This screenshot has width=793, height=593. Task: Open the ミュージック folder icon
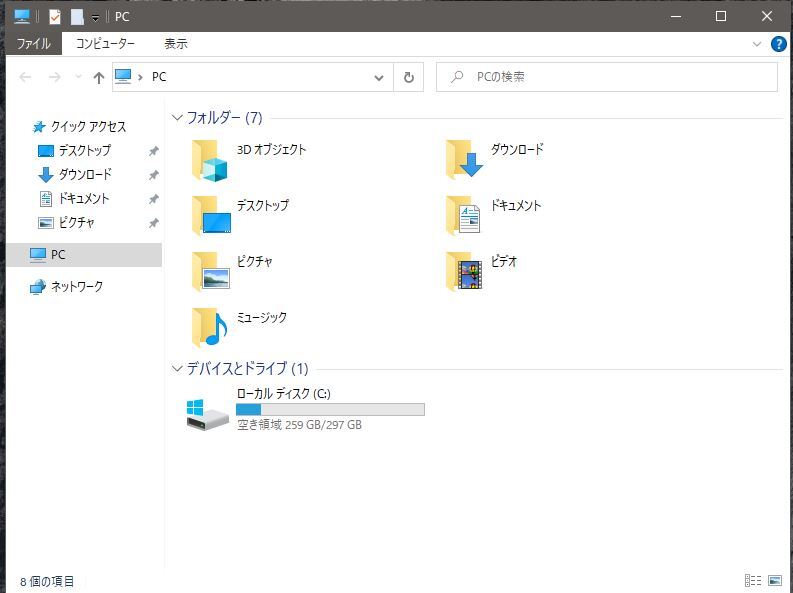point(210,328)
